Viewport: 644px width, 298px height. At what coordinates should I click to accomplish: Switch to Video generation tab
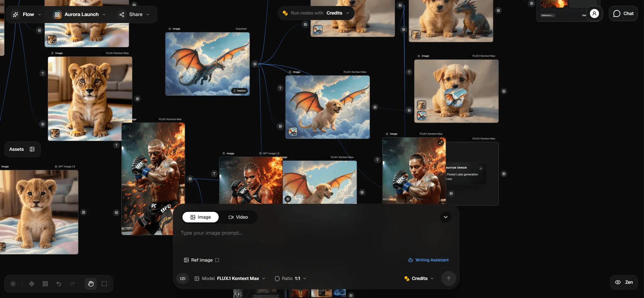click(x=238, y=217)
